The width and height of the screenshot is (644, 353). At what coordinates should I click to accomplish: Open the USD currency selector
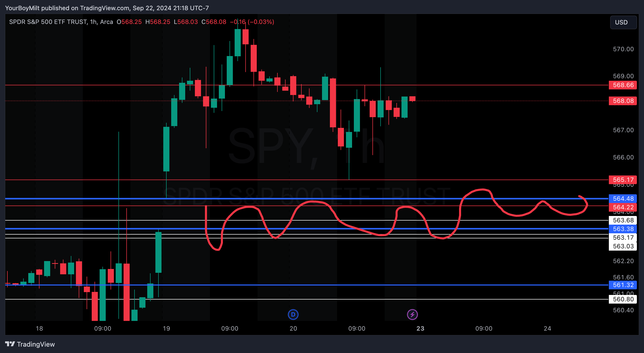(623, 22)
